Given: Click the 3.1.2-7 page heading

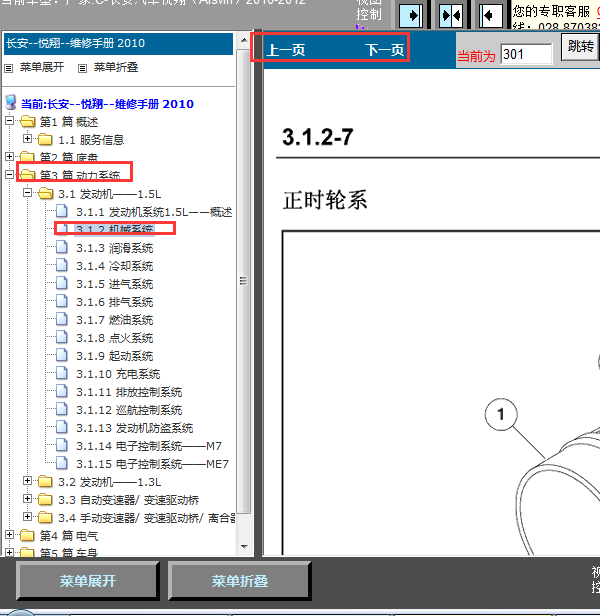Looking at the screenshot, I should (317, 137).
